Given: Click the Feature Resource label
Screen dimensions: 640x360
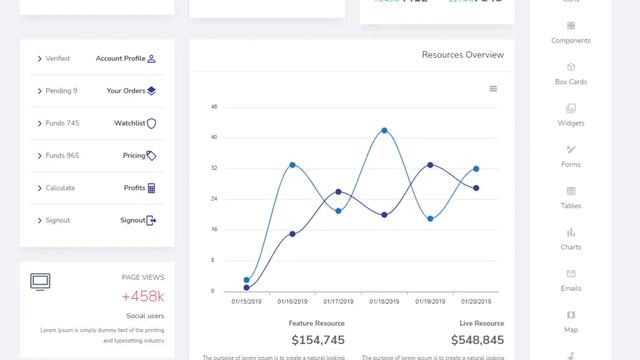Looking at the screenshot, I should (x=316, y=323).
